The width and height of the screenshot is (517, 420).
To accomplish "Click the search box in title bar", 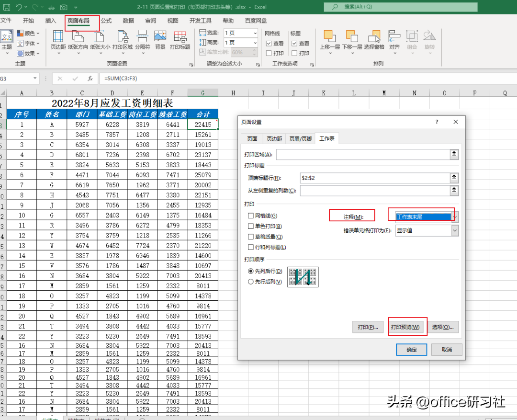I will [401, 7].
